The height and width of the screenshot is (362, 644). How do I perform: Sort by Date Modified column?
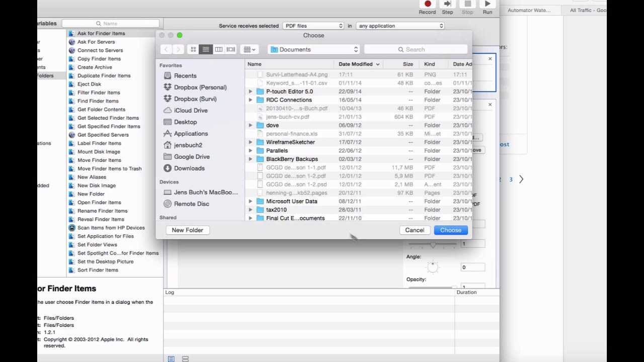click(359, 64)
